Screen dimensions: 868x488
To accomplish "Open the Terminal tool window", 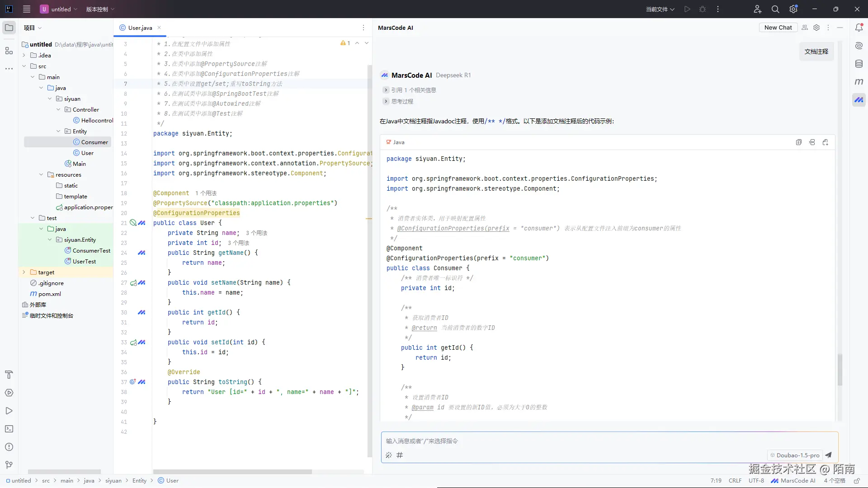I will 9,429.
